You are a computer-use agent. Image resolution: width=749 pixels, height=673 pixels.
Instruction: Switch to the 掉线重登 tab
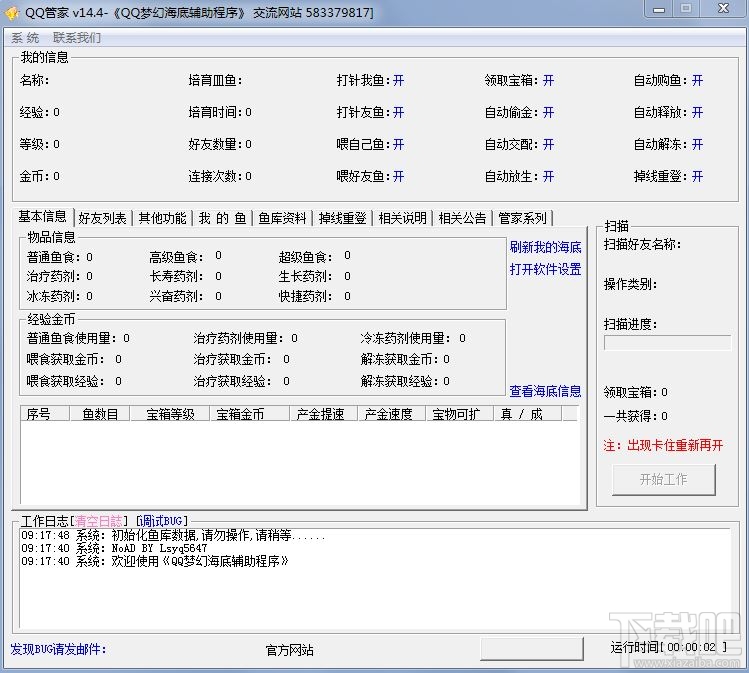pyautogui.click(x=342, y=218)
